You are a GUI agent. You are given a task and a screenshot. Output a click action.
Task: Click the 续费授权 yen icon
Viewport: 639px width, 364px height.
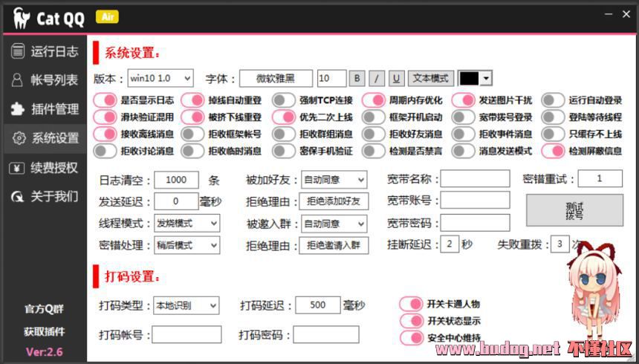[x=16, y=168]
